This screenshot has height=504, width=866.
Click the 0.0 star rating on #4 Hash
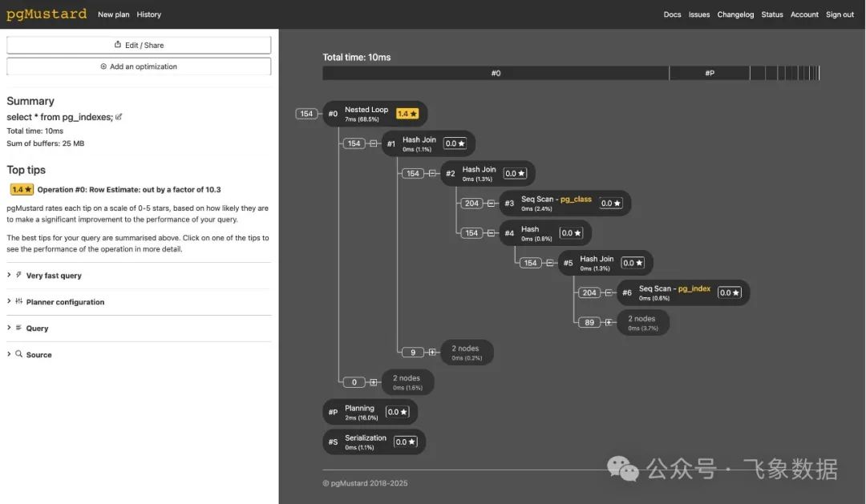click(x=571, y=233)
